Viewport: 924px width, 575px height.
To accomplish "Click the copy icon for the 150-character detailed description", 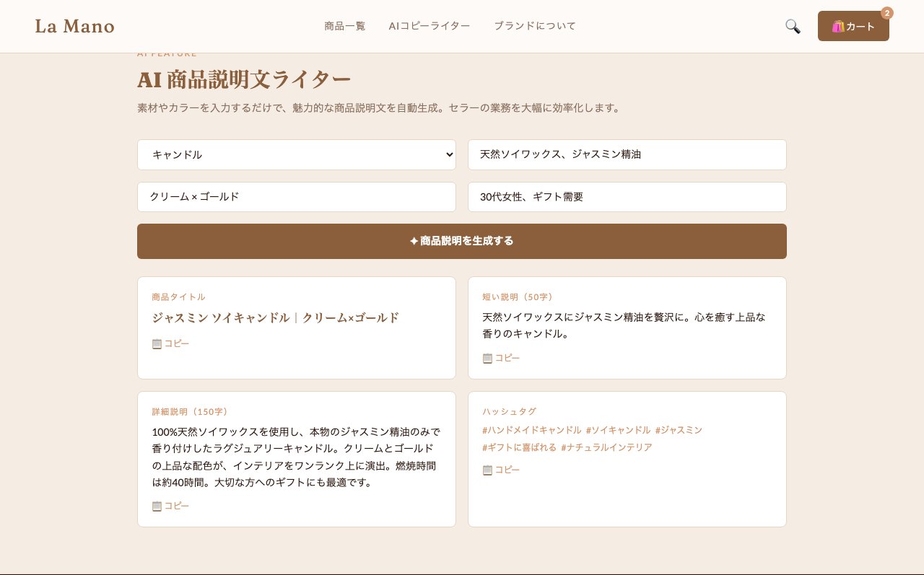I will click(x=157, y=506).
